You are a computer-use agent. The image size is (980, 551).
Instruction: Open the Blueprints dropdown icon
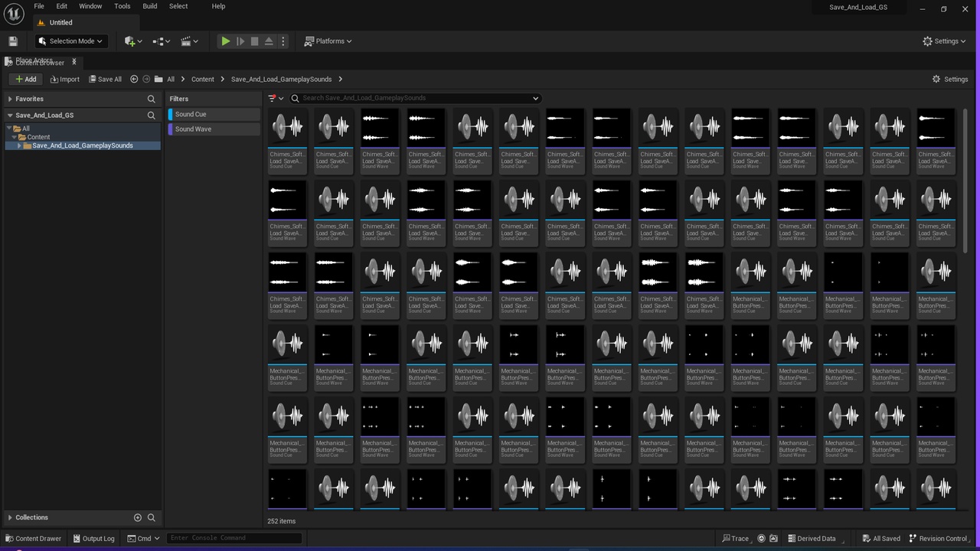(161, 41)
